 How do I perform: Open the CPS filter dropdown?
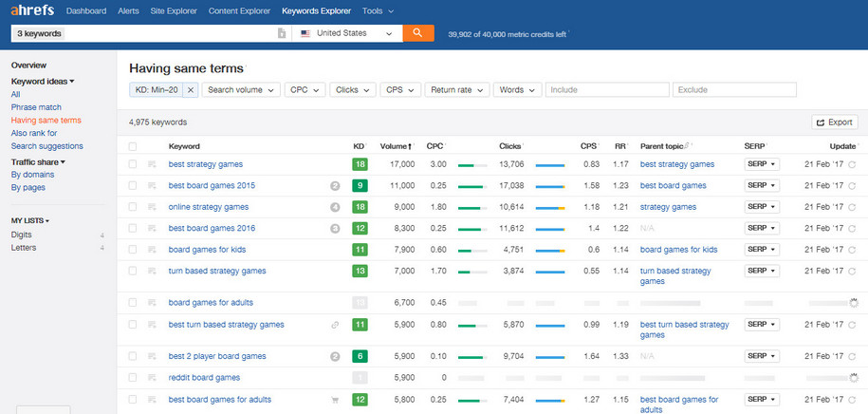(400, 90)
